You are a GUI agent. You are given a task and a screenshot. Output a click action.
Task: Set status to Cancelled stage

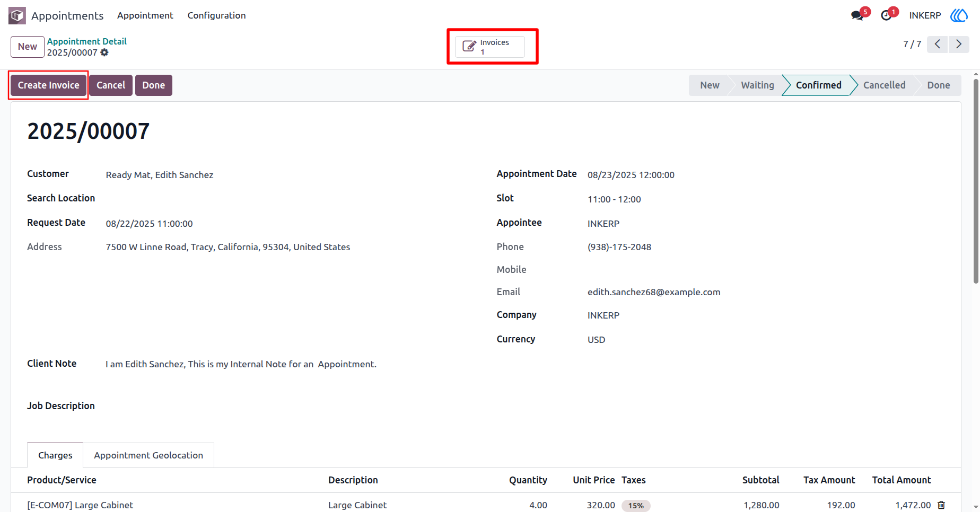coord(884,85)
